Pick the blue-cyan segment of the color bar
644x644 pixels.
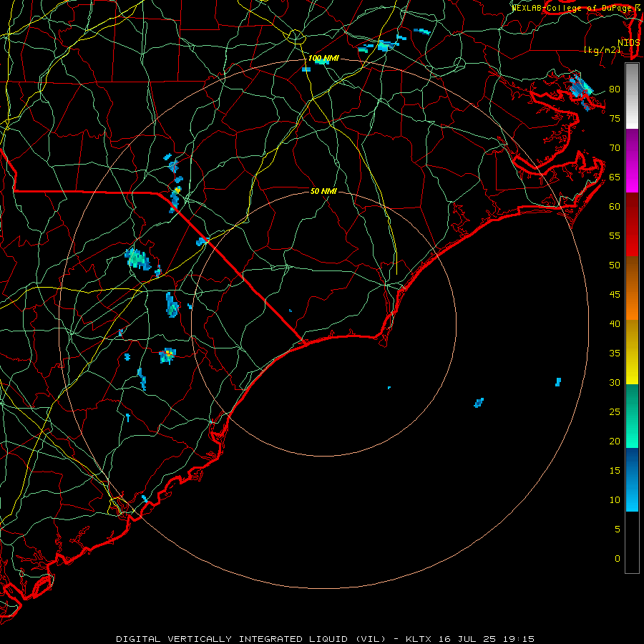coord(632,479)
